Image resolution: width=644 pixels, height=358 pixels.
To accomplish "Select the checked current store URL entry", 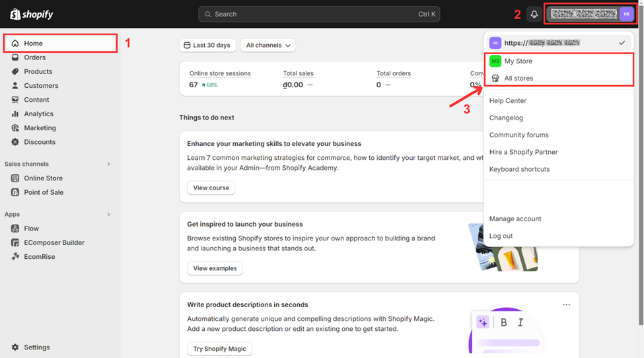I will 559,43.
